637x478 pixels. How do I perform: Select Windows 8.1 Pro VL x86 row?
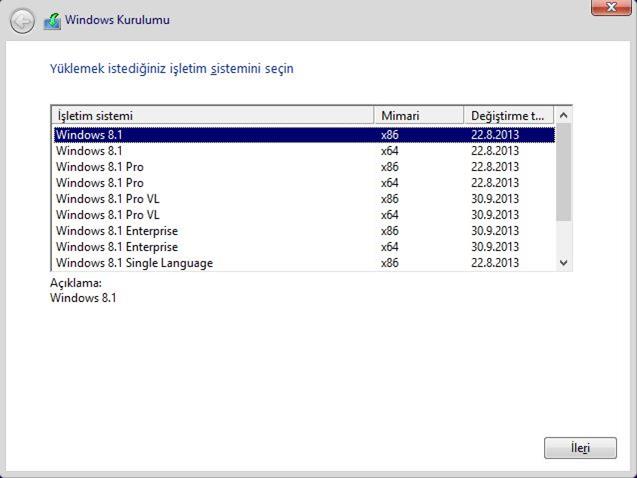(304, 199)
